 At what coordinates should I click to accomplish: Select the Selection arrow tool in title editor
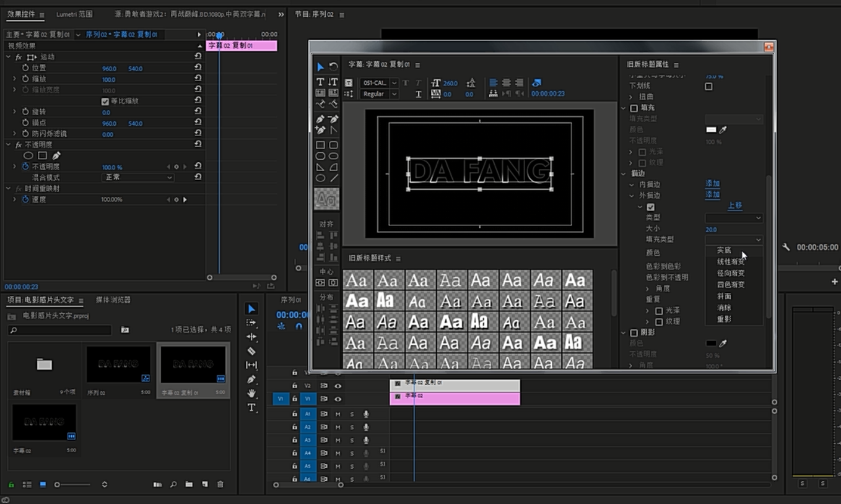(320, 67)
